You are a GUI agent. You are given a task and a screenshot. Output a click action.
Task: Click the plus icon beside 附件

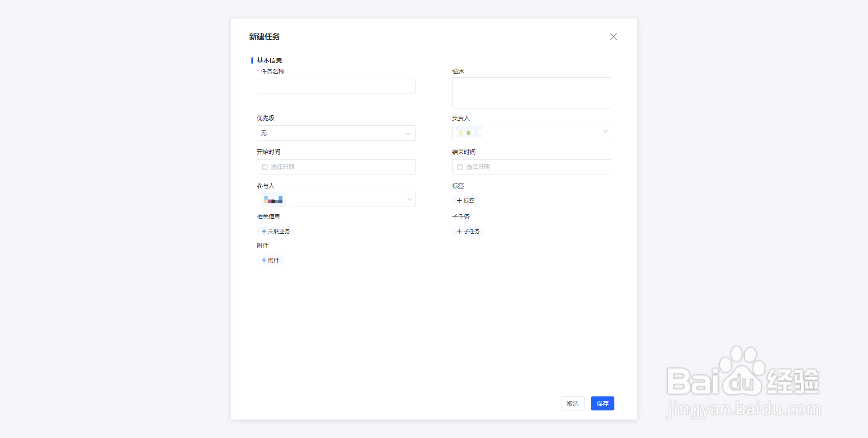(264, 260)
